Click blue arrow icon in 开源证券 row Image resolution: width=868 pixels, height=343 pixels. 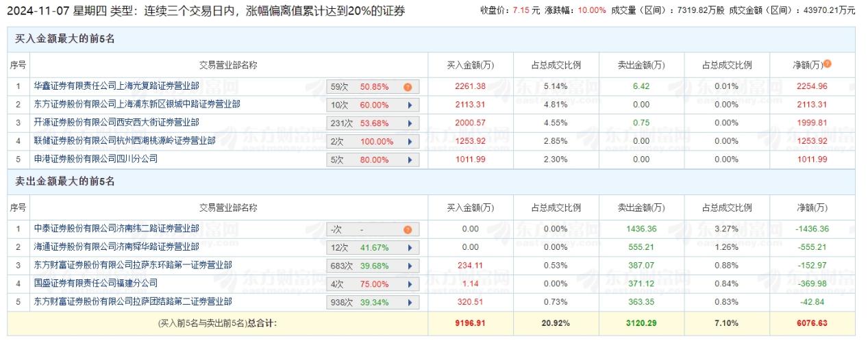410,123
